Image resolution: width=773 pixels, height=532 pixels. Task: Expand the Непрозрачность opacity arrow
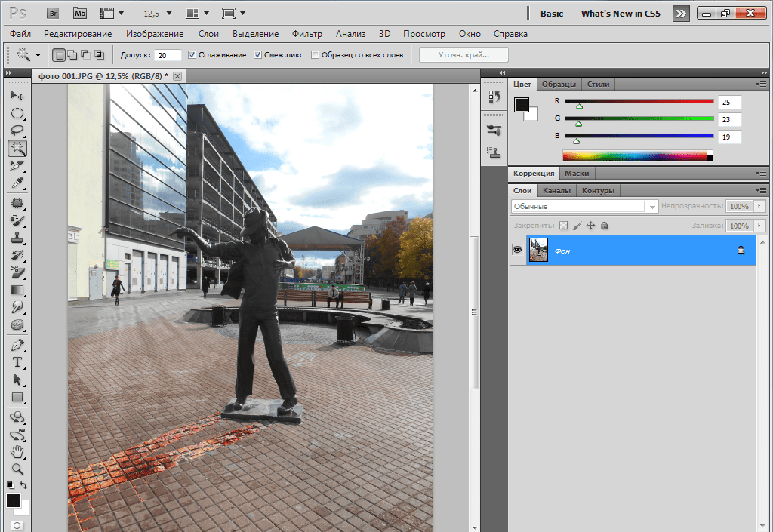pyautogui.click(x=759, y=206)
